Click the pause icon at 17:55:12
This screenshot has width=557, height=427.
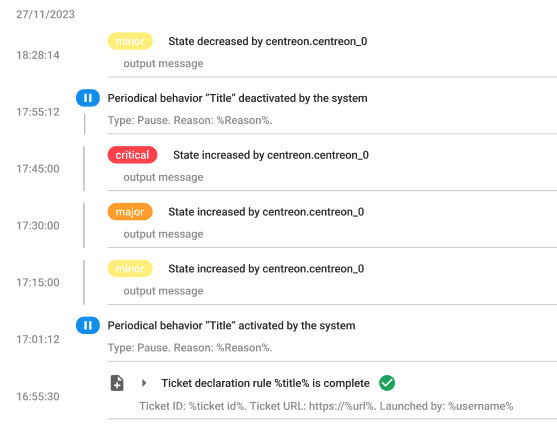pos(88,98)
